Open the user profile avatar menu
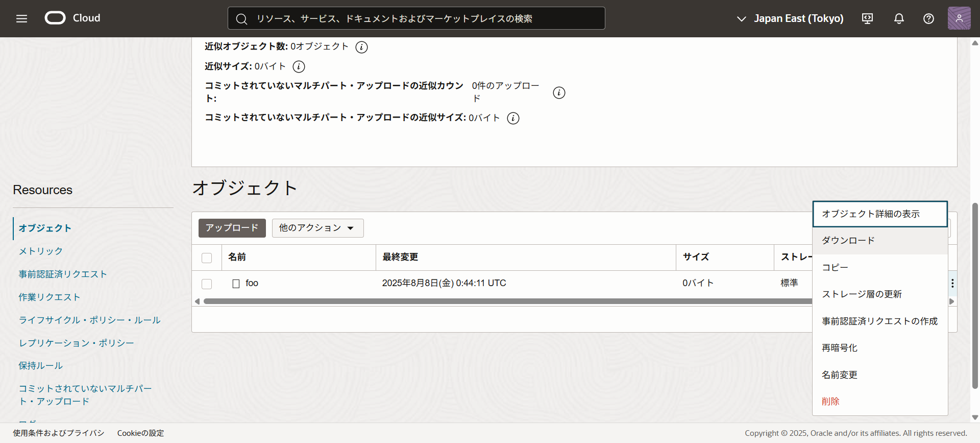This screenshot has width=980, height=443. [x=959, y=18]
